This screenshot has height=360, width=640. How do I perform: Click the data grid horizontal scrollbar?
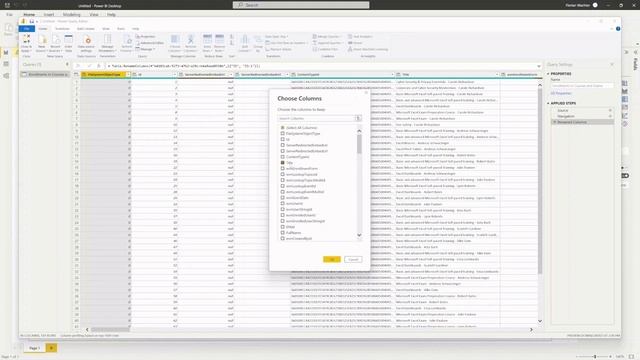[x=110, y=329]
